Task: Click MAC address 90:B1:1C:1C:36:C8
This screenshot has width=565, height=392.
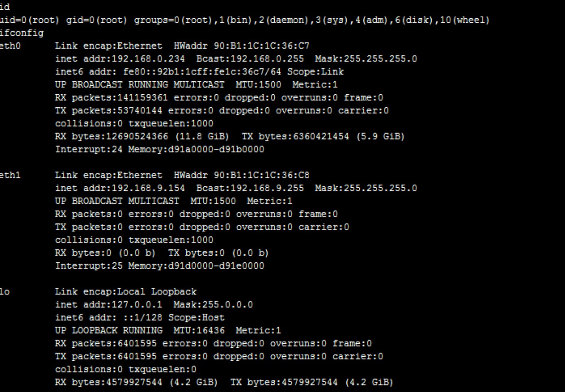Action: coord(262,175)
